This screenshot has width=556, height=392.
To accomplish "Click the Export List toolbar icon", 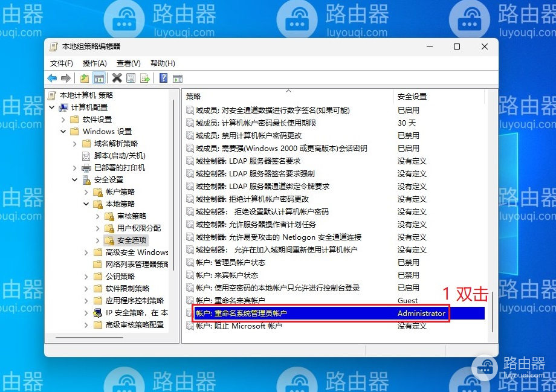I will tap(144, 78).
